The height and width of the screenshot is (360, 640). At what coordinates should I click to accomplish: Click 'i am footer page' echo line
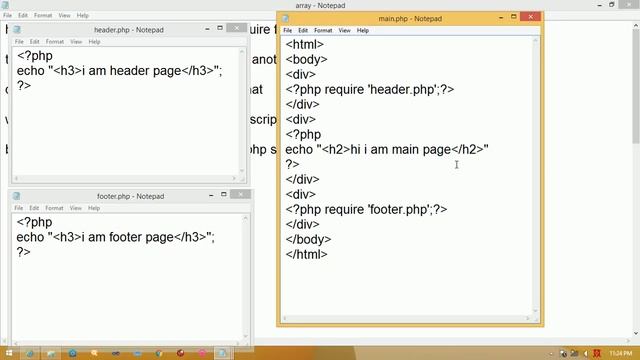116,237
